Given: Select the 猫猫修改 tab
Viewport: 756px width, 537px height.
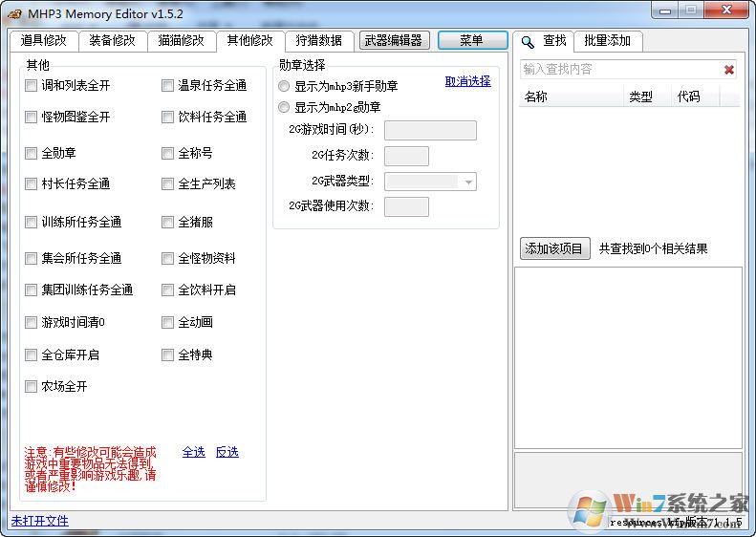Looking at the screenshot, I should pos(182,40).
